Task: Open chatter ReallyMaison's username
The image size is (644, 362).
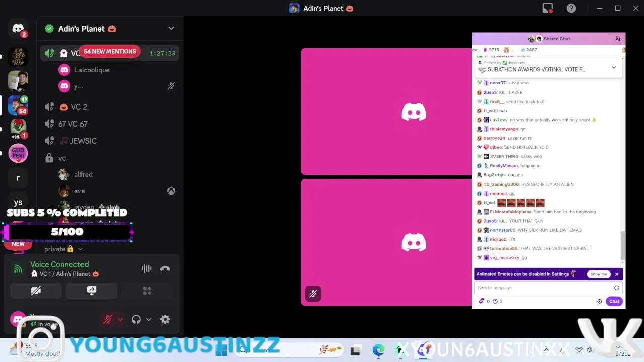Action: (504, 166)
